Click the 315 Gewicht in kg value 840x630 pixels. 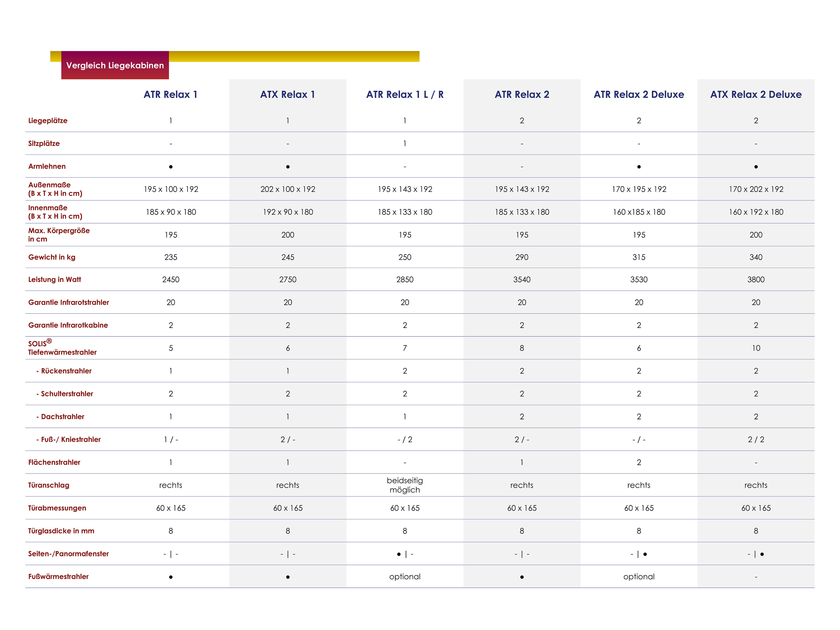pyautogui.click(x=639, y=257)
